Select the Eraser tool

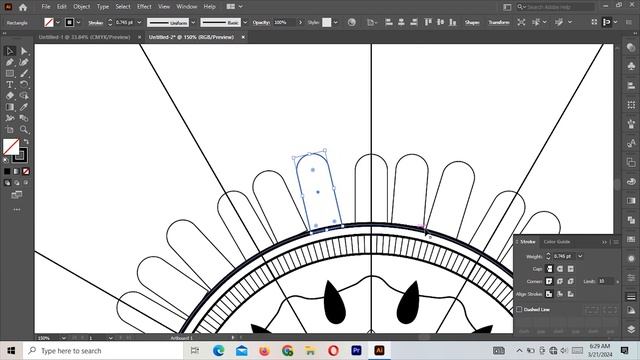pos(10,96)
